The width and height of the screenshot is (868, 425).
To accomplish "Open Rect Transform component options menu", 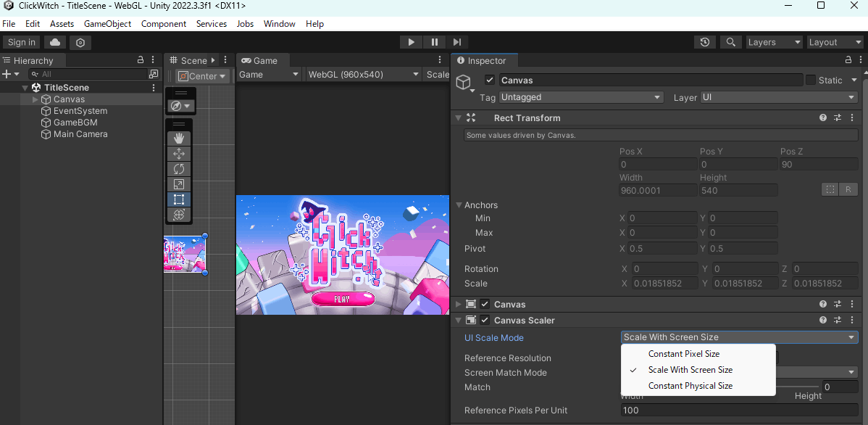I will tap(853, 117).
